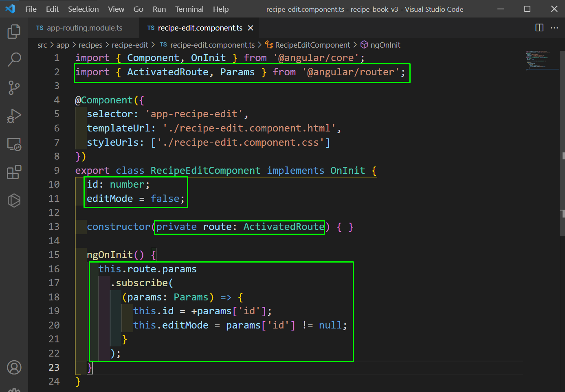This screenshot has width=565, height=392.
Task: Open the Terminal menu
Action: pyautogui.click(x=189, y=9)
